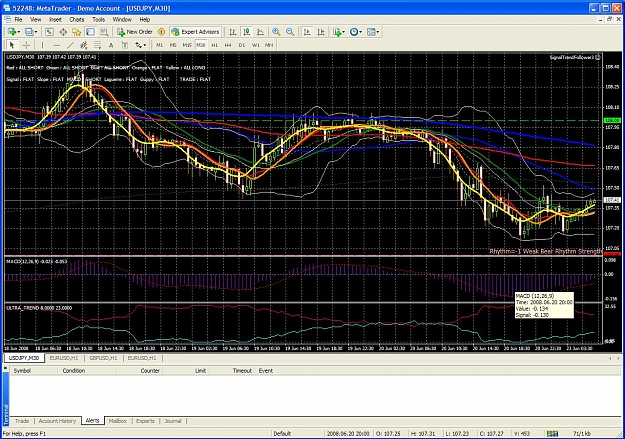Open the Templates icon
The height and width of the screenshot is (439, 625).
point(371,32)
